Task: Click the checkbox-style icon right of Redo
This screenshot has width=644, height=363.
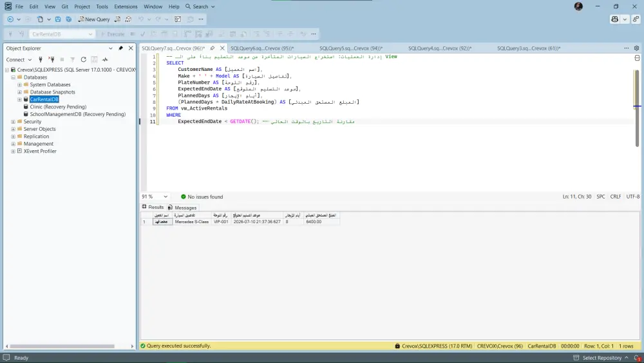Action: click(178, 19)
